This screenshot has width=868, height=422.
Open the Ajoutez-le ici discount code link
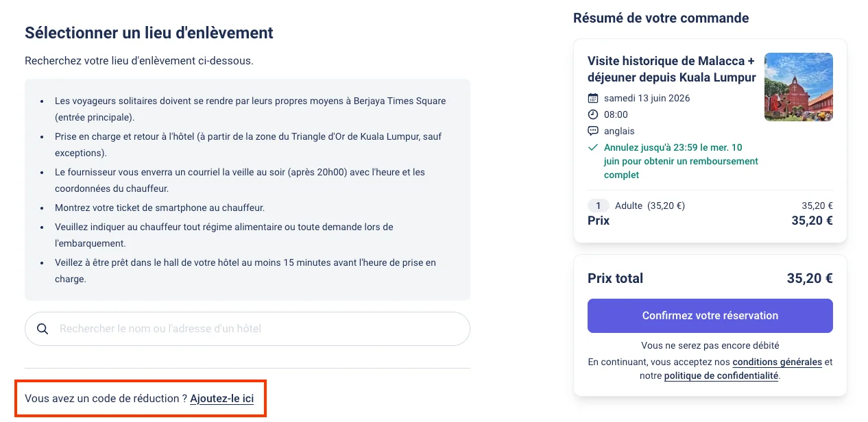(x=221, y=398)
